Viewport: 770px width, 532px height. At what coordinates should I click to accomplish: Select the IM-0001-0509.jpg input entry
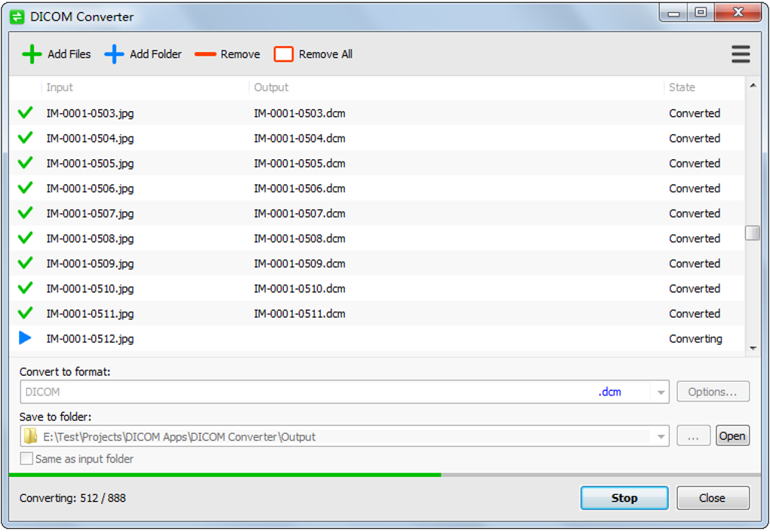click(x=90, y=263)
